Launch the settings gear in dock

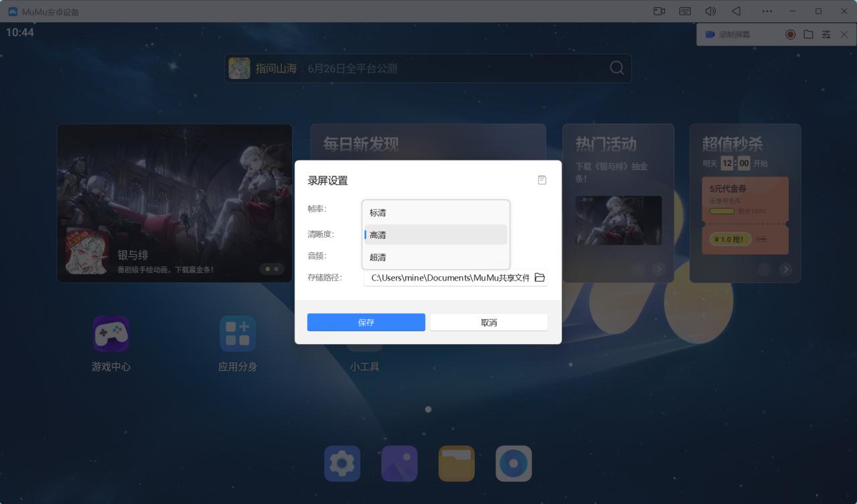pos(342,463)
